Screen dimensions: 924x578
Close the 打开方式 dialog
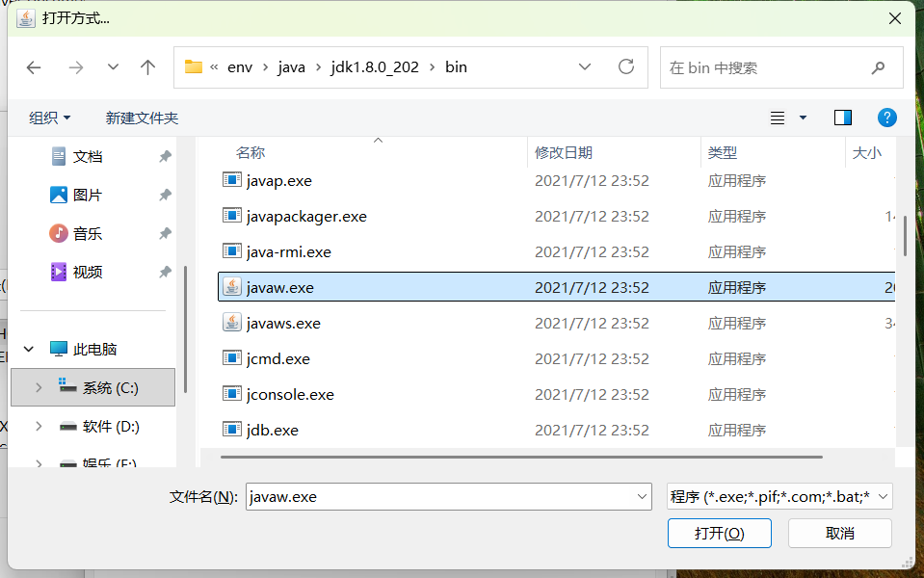[x=895, y=19]
